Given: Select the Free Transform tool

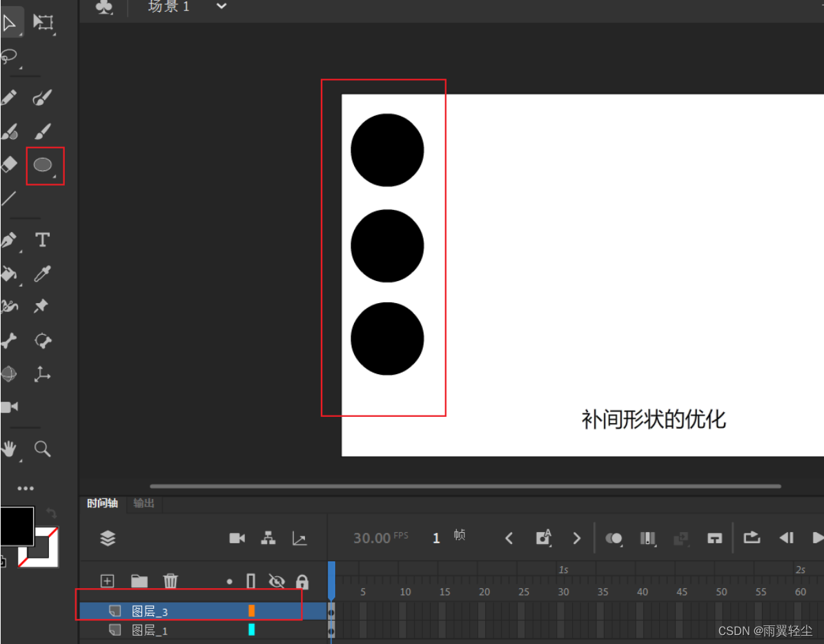Looking at the screenshot, I should click(43, 22).
